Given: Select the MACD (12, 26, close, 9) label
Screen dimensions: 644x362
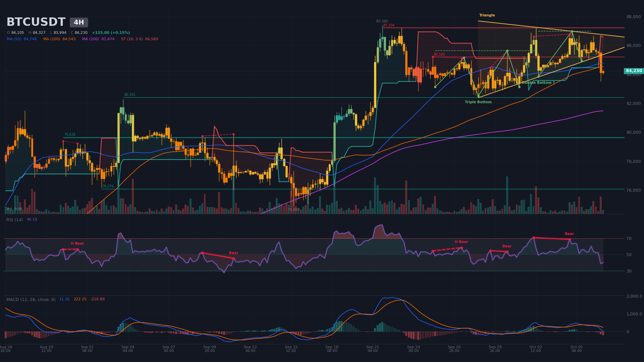Looking at the screenshot, I should point(31,299).
